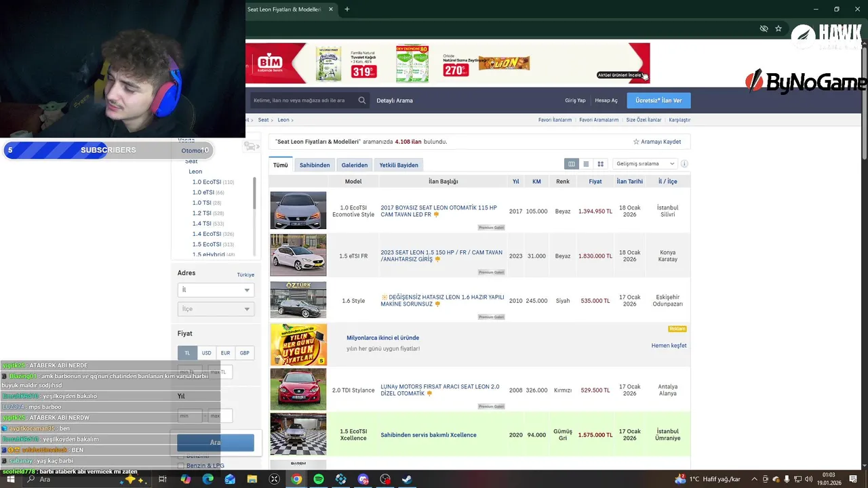Image resolution: width=868 pixels, height=488 pixels.
Task: Click the Giriş Yap link
Action: (x=575, y=100)
